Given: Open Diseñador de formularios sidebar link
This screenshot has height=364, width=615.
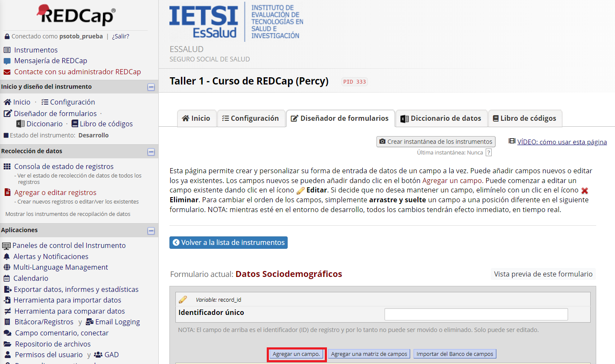Looking at the screenshot, I should (55, 114).
